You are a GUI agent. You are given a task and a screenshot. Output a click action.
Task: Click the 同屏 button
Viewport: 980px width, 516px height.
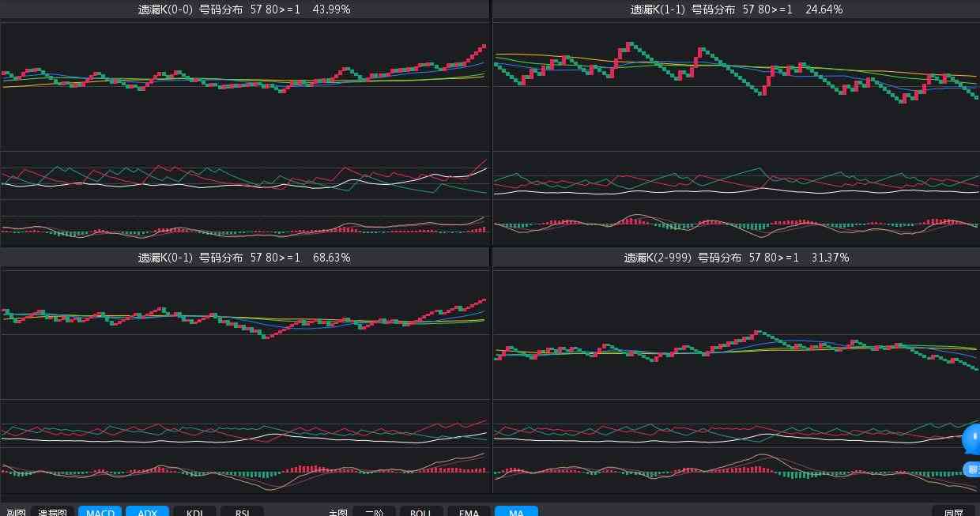(x=953, y=512)
